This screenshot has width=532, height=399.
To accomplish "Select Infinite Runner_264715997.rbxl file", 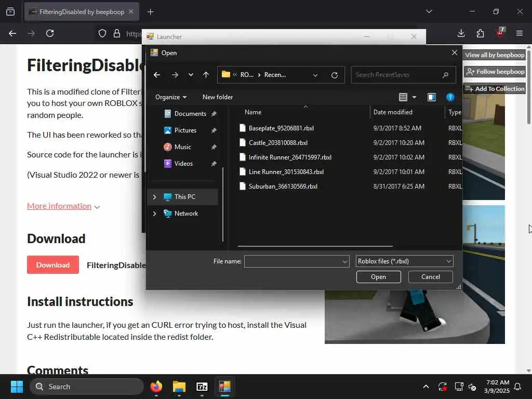I will click(x=290, y=157).
